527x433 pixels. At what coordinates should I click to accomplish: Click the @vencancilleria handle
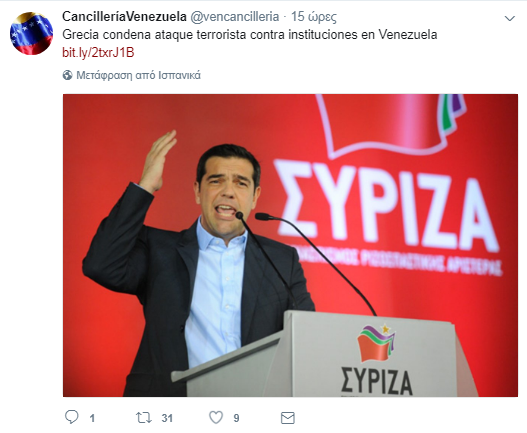coord(235,16)
